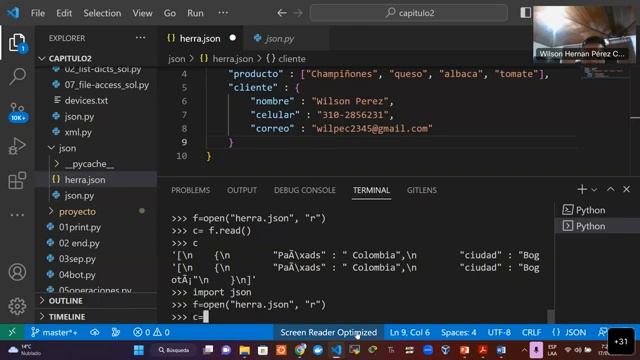Open the Run menu
The height and width of the screenshot is (360, 640).
(195, 13)
